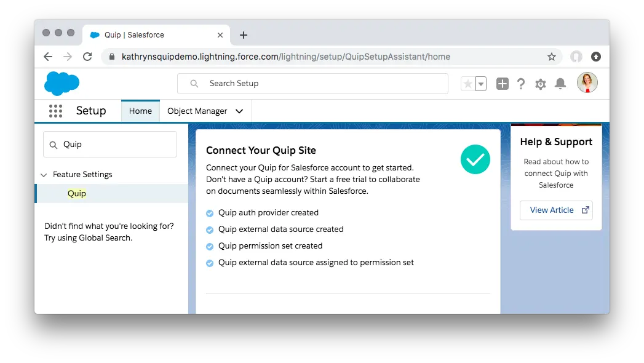Click text 'Quip permission set created'
The width and height of the screenshot is (644, 363).
270,246
